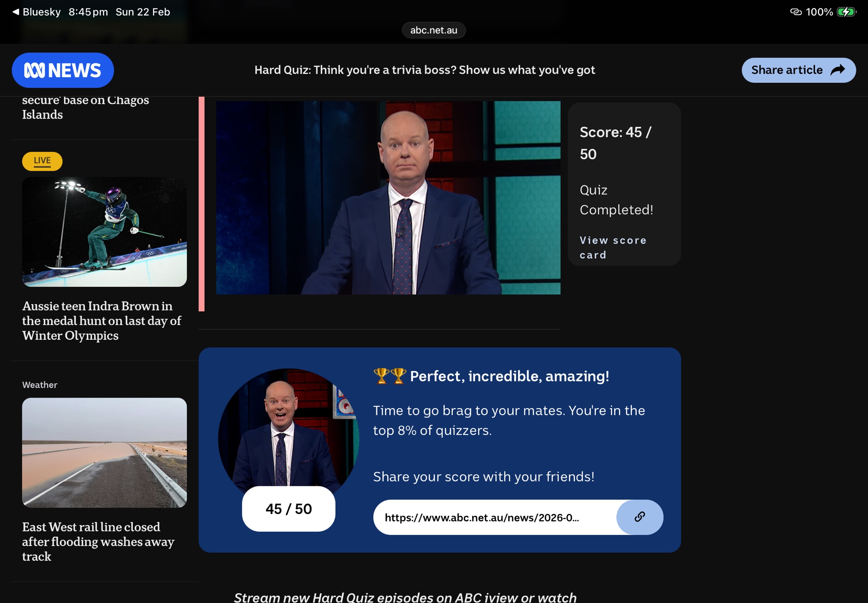Click the flooded rail line thumbnail

[x=105, y=452]
